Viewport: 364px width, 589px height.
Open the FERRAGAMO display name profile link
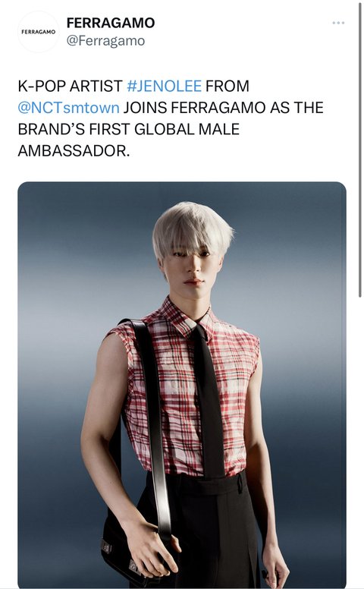pyautogui.click(x=110, y=23)
